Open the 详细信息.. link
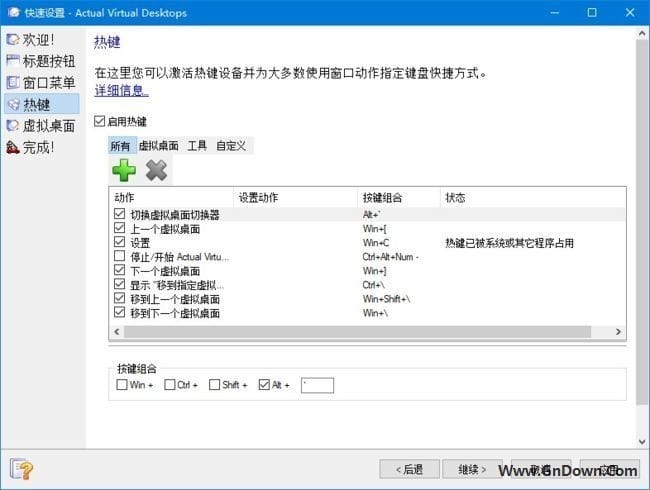650x490 pixels. [x=121, y=90]
